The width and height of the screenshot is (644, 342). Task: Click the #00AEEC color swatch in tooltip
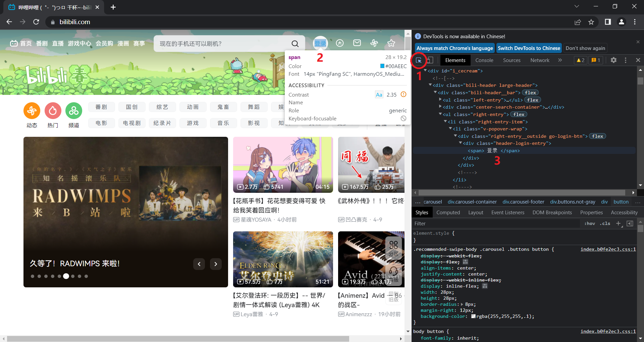click(x=382, y=66)
